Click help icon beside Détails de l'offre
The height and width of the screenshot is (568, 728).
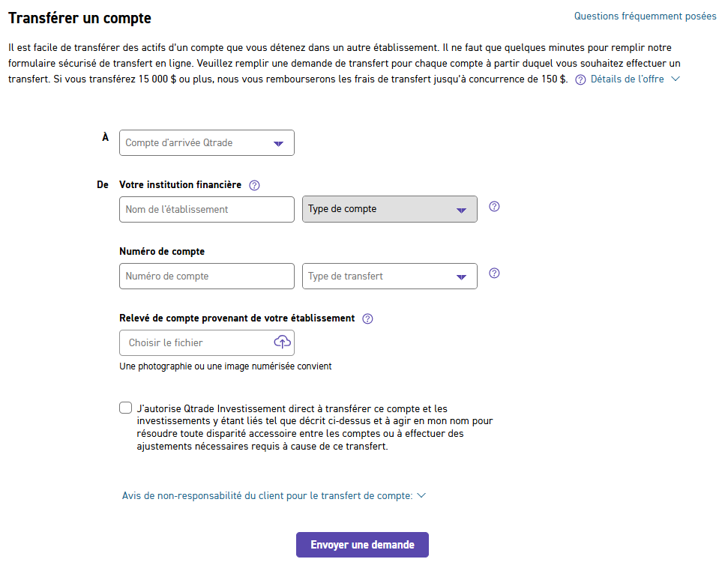(x=580, y=80)
